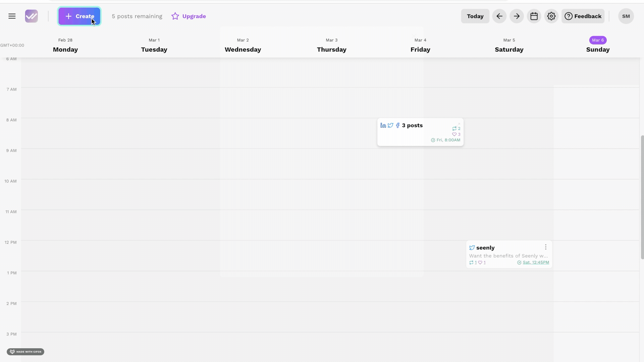Select the Mar 6 Sunday column header
This screenshot has width=644, height=362.
(598, 45)
